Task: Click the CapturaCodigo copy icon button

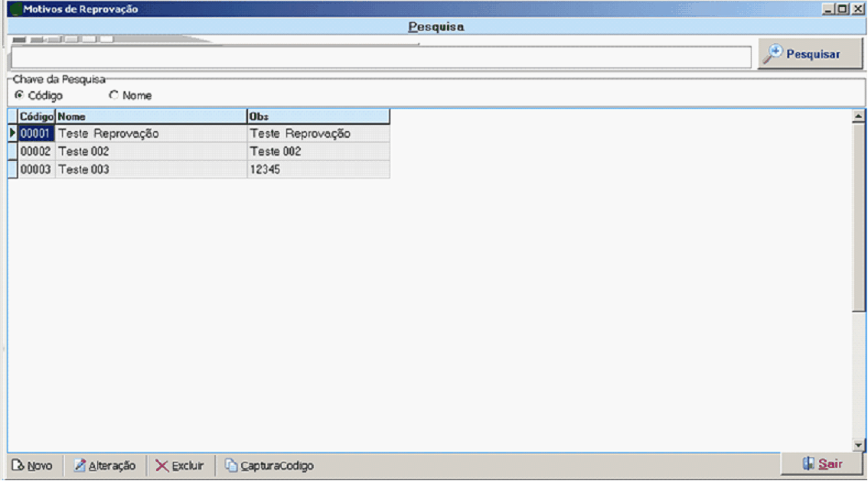Action: tap(269, 466)
